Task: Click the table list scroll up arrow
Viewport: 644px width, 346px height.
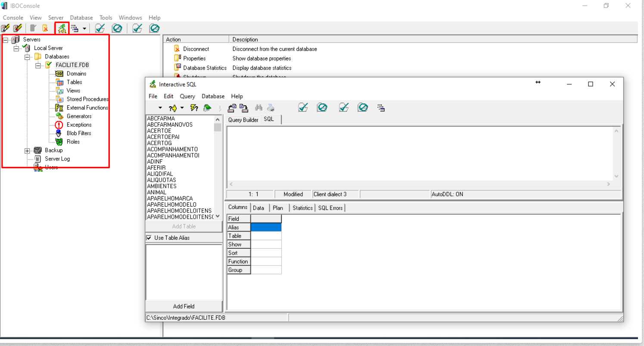Action: (218, 119)
